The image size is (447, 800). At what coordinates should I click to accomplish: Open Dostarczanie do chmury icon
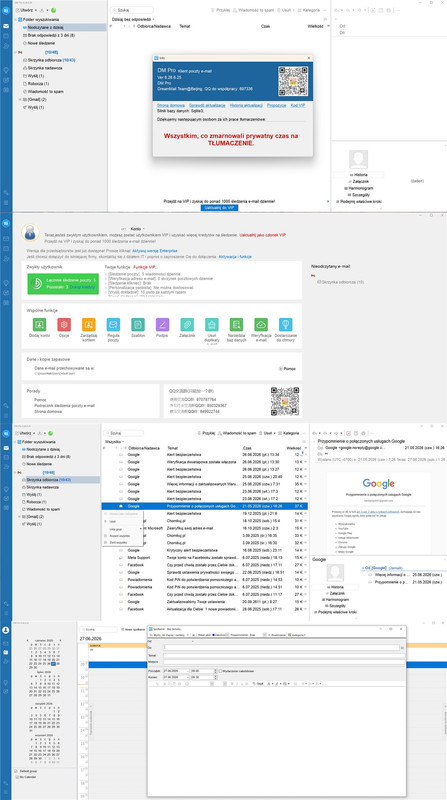[x=286, y=324]
